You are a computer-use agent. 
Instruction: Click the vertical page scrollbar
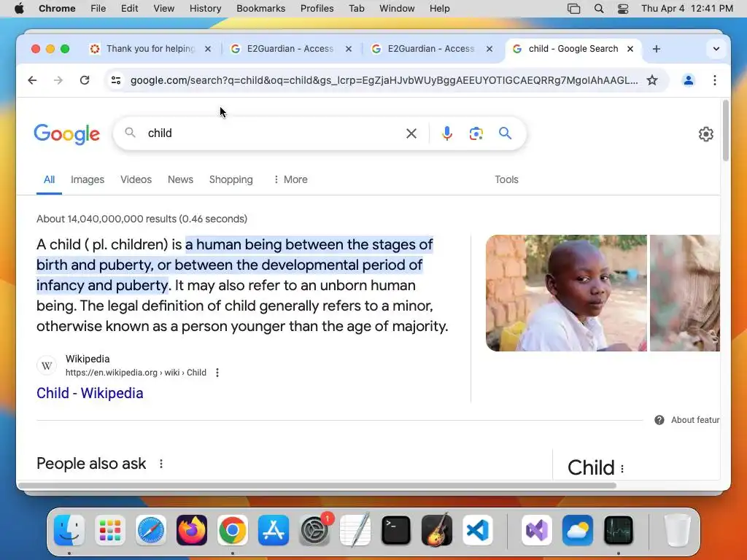pos(726,131)
